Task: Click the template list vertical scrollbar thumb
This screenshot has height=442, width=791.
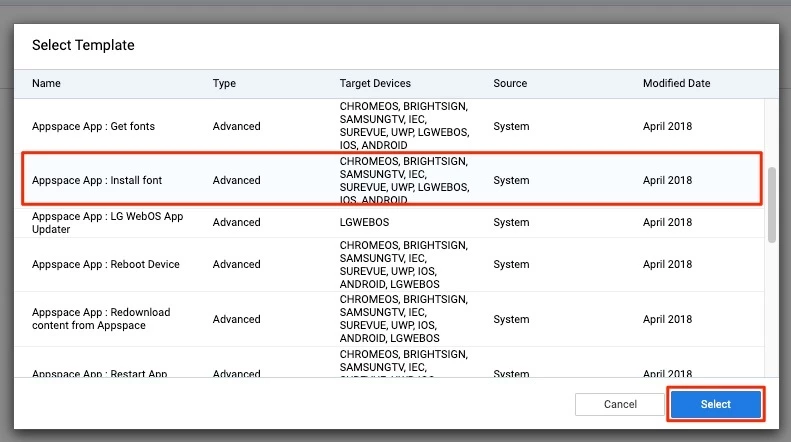Action: (771, 205)
